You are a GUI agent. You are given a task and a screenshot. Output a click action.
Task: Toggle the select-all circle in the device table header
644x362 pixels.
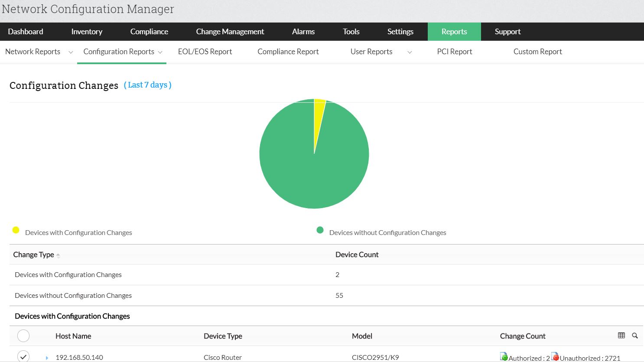coord(23,336)
